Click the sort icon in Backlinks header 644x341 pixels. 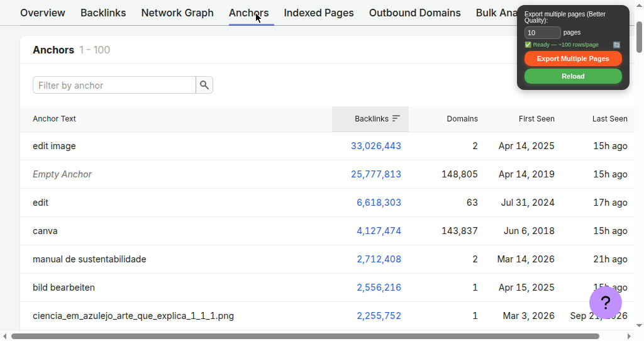click(396, 118)
